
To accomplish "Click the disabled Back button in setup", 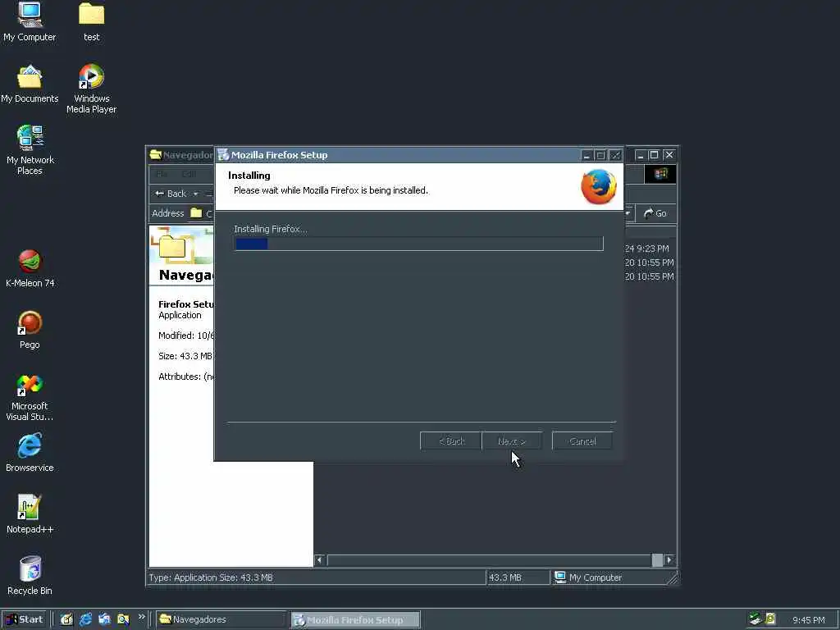I will coord(451,441).
